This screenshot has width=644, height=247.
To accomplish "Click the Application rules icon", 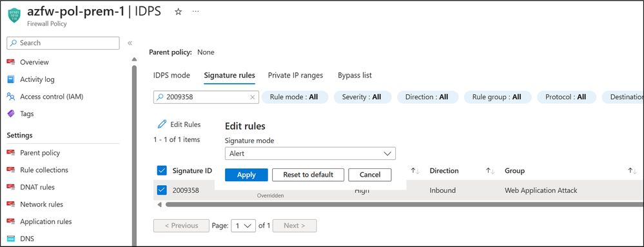I will click(x=11, y=221).
